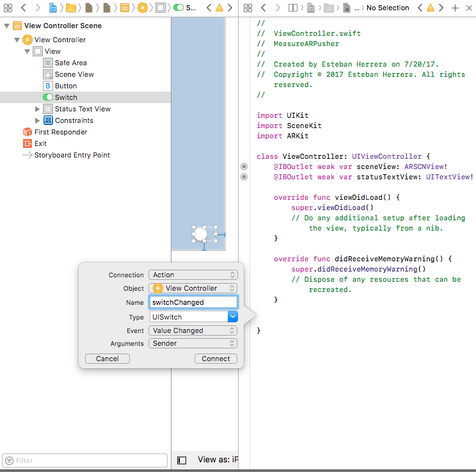Click the First Responder icon
The height and width of the screenshot is (472, 476).
pos(28,132)
